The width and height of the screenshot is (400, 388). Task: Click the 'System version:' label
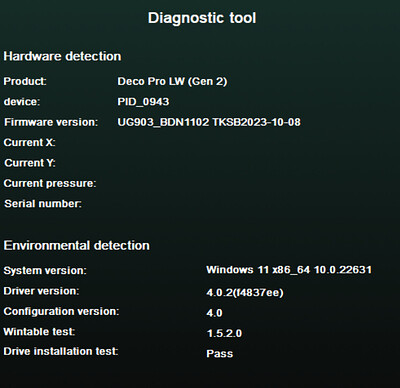(x=45, y=270)
